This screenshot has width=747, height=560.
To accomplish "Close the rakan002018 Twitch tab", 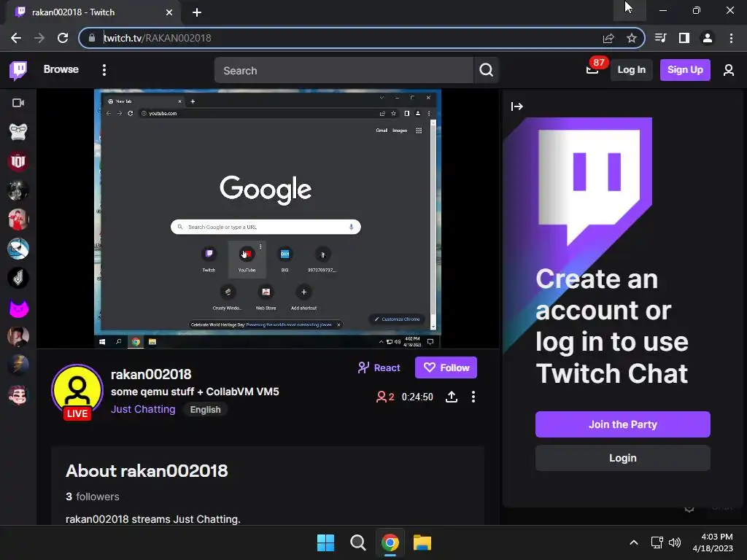I will coord(169,12).
